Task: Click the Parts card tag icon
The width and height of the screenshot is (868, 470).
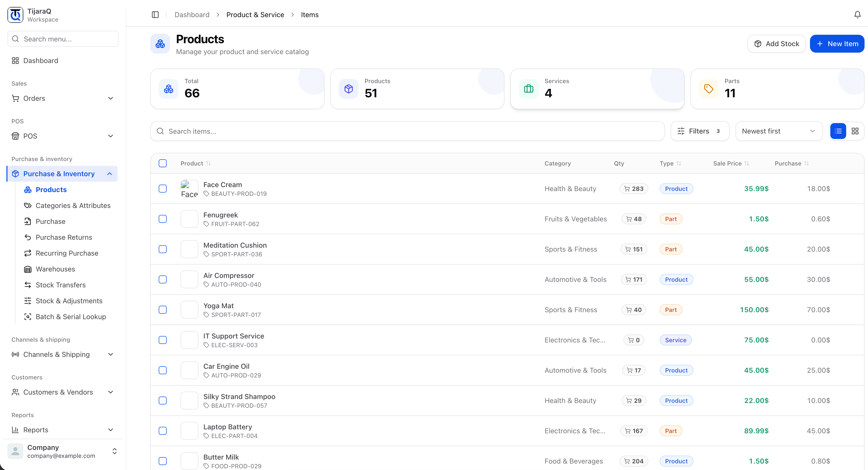Action: (x=709, y=89)
